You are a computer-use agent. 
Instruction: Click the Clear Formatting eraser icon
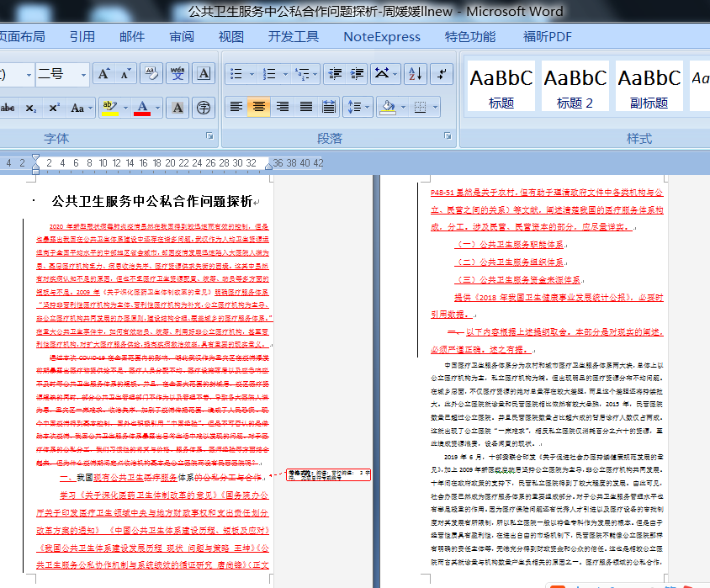click(x=151, y=74)
